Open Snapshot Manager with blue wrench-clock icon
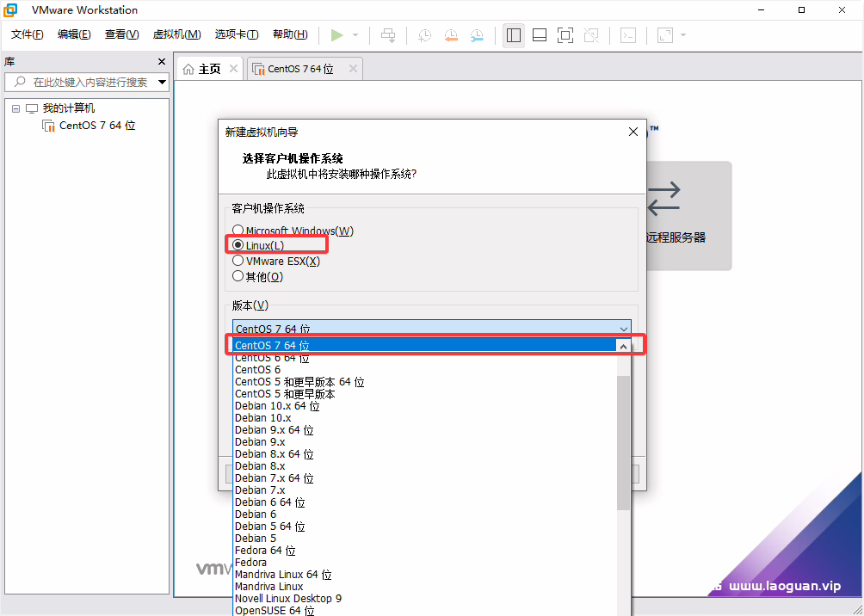 pos(478,35)
